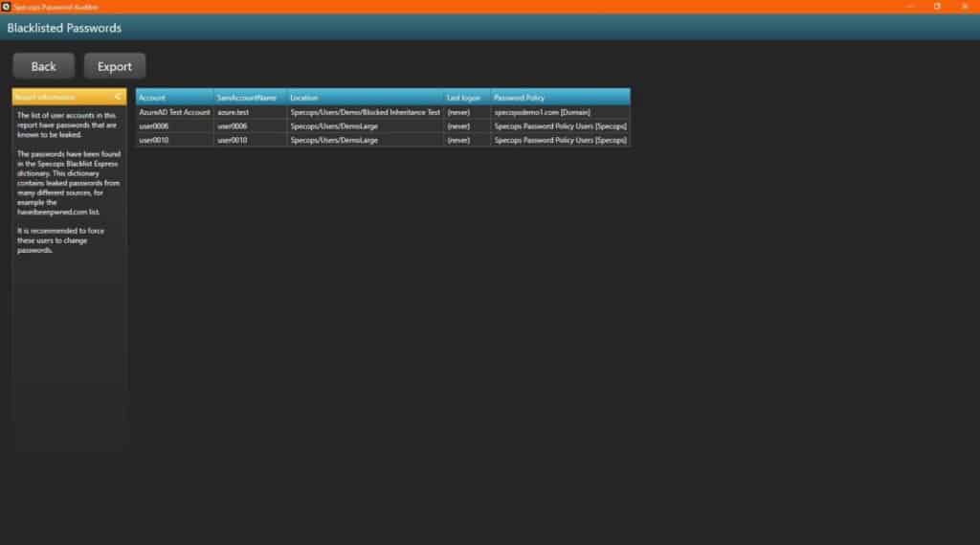Minimize the Specops Password Auditor window

click(x=910, y=7)
